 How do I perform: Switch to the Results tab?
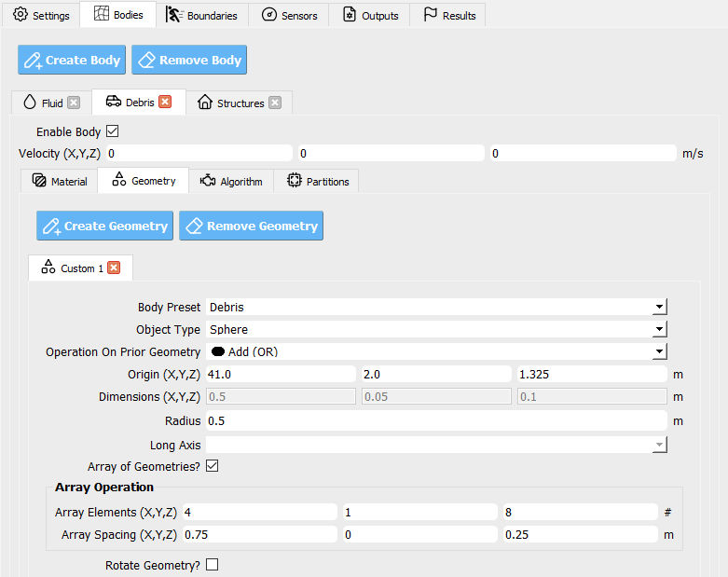click(448, 15)
